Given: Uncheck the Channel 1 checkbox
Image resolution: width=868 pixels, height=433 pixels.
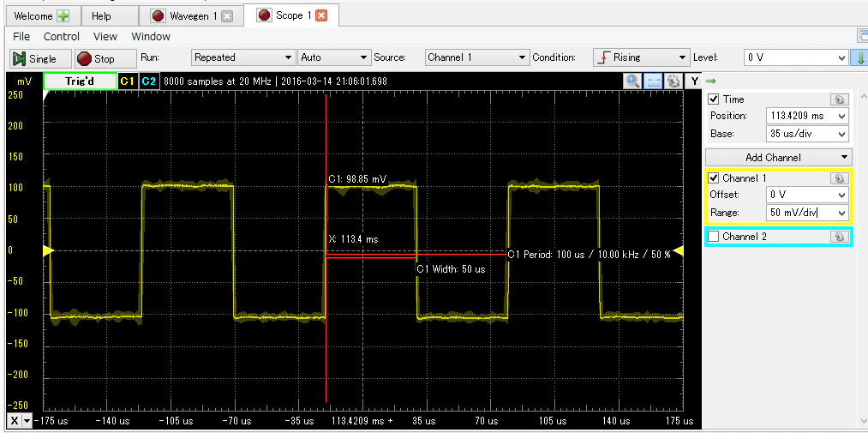Looking at the screenshot, I should (714, 178).
